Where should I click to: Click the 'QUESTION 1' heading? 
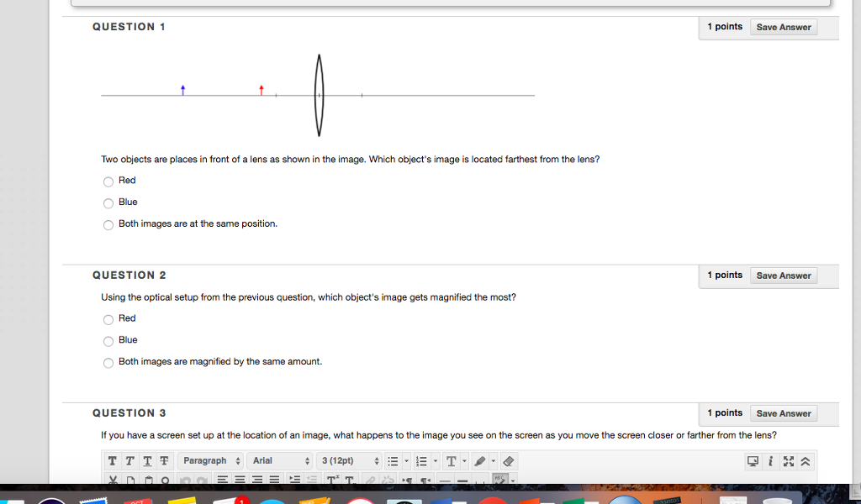click(129, 27)
